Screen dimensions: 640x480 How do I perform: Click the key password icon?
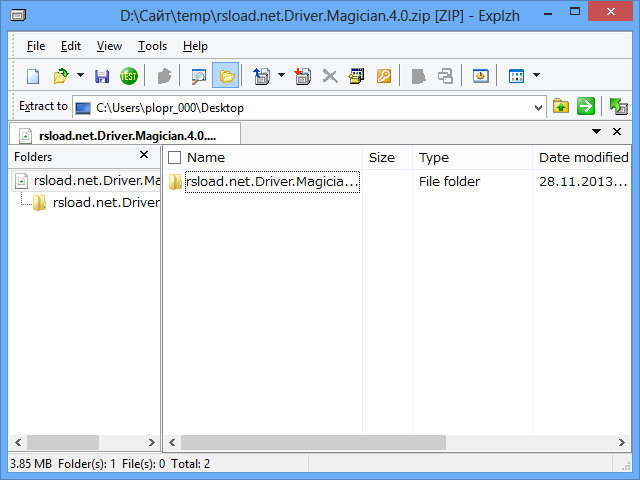[383, 76]
